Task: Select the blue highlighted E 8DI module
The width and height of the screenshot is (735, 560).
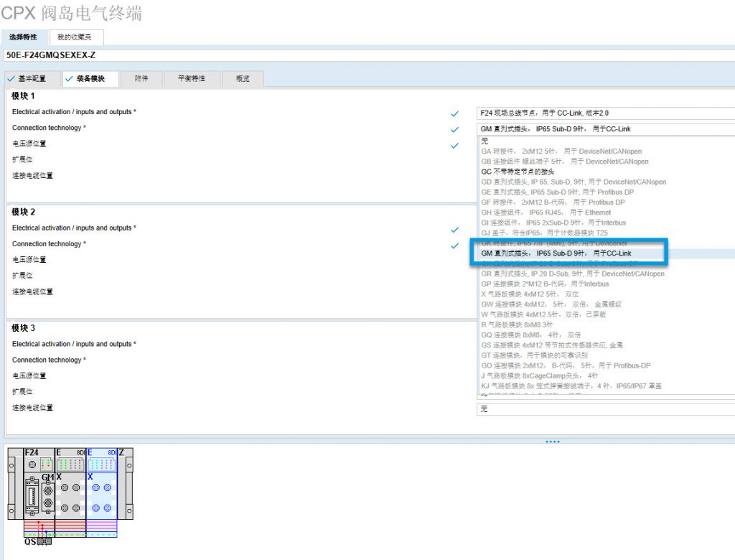Action: coord(101,459)
